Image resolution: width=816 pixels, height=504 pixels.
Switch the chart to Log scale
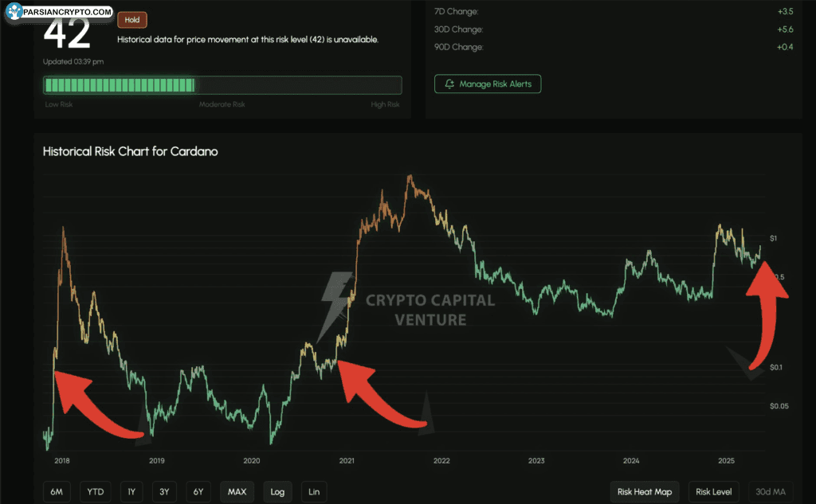click(277, 492)
